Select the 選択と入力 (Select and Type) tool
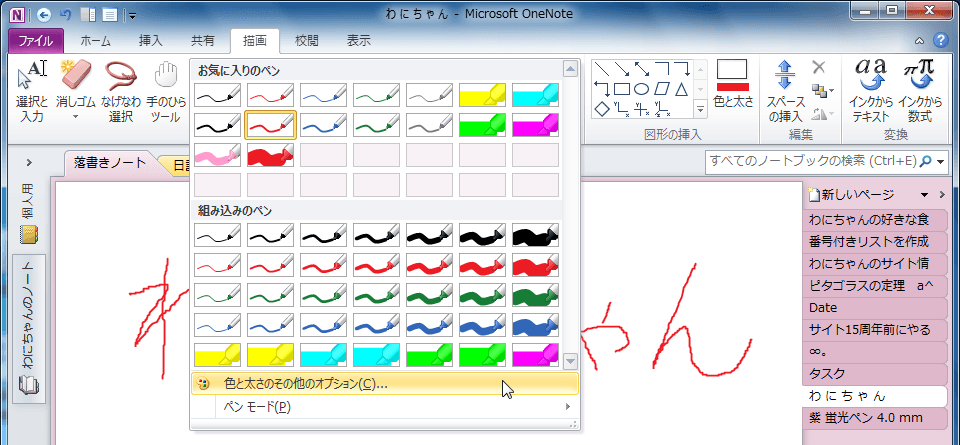 pos(31,92)
